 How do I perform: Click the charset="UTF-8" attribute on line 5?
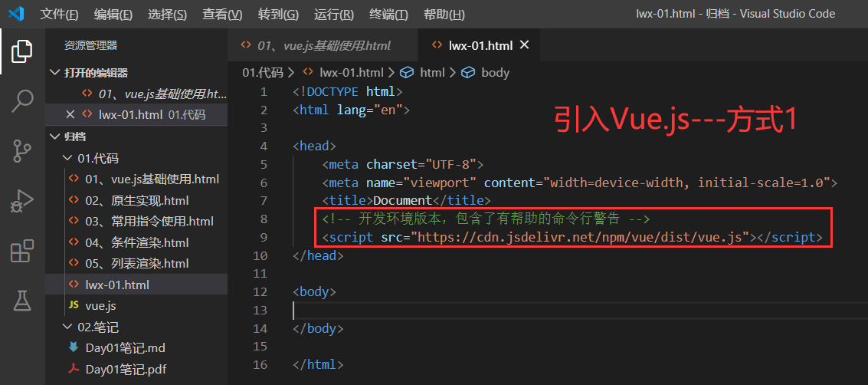[x=421, y=165]
